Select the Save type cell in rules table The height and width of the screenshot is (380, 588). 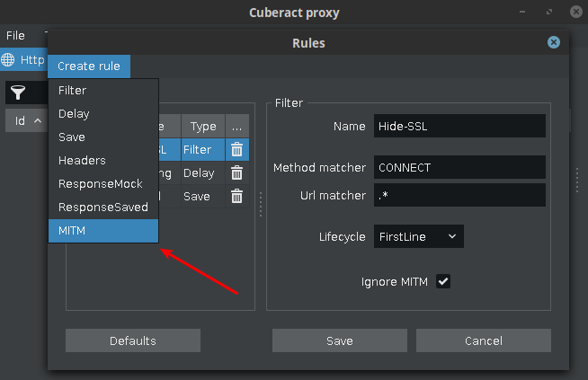click(203, 196)
